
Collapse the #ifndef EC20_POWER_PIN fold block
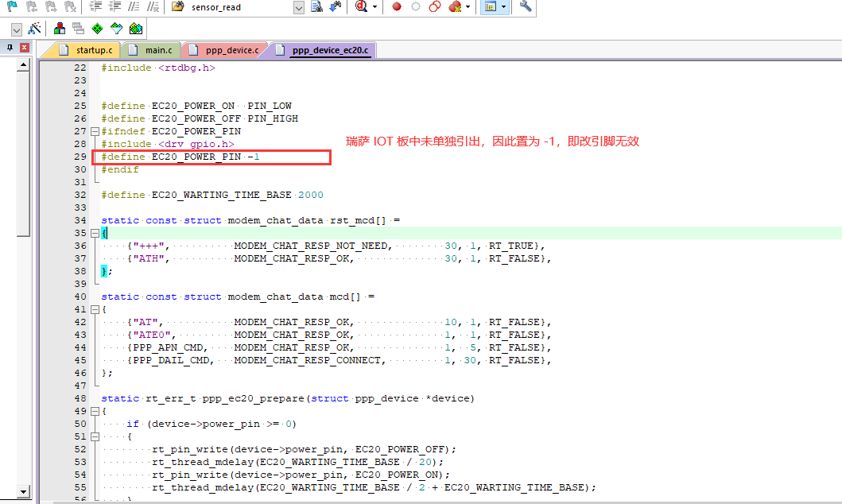pyautogui.click(x=95, y=131)
